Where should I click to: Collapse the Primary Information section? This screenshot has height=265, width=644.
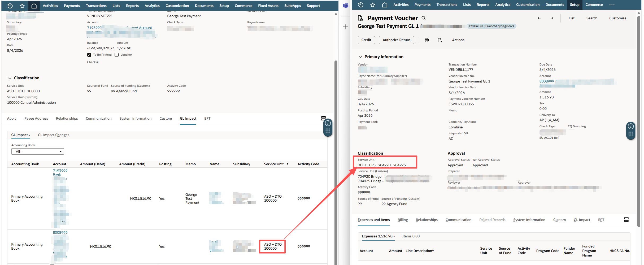360,57
